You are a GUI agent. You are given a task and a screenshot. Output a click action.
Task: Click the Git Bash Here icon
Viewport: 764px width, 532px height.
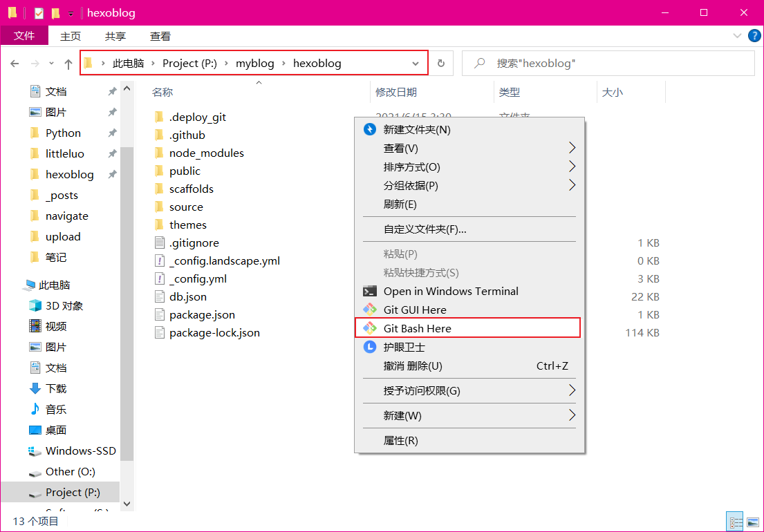370,328
